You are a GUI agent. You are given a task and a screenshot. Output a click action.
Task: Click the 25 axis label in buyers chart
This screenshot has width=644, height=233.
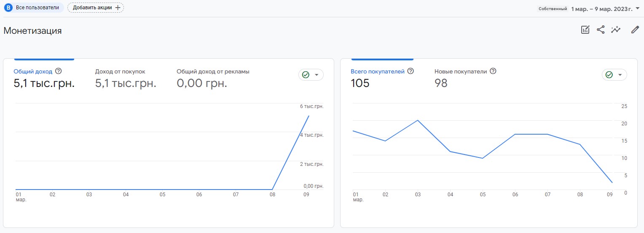click(x=625, y=106)
